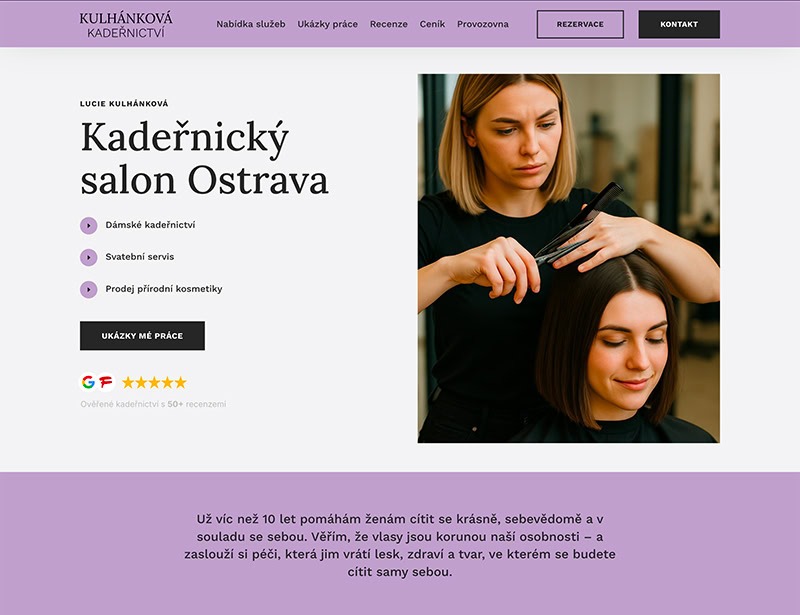Click the black KONTAKT button
The width and height of the screenshot is (800, 615).
click(679, 24)
